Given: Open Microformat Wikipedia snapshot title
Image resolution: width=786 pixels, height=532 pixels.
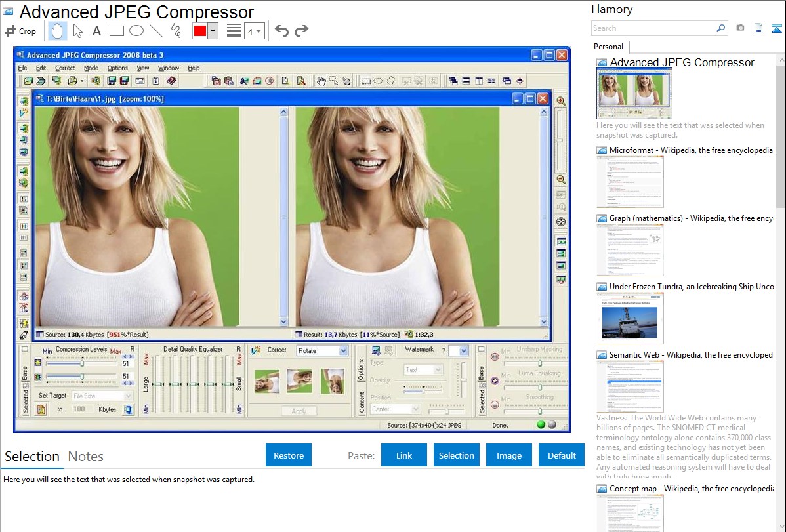Looking at the screenshot, I should point(691,150).
